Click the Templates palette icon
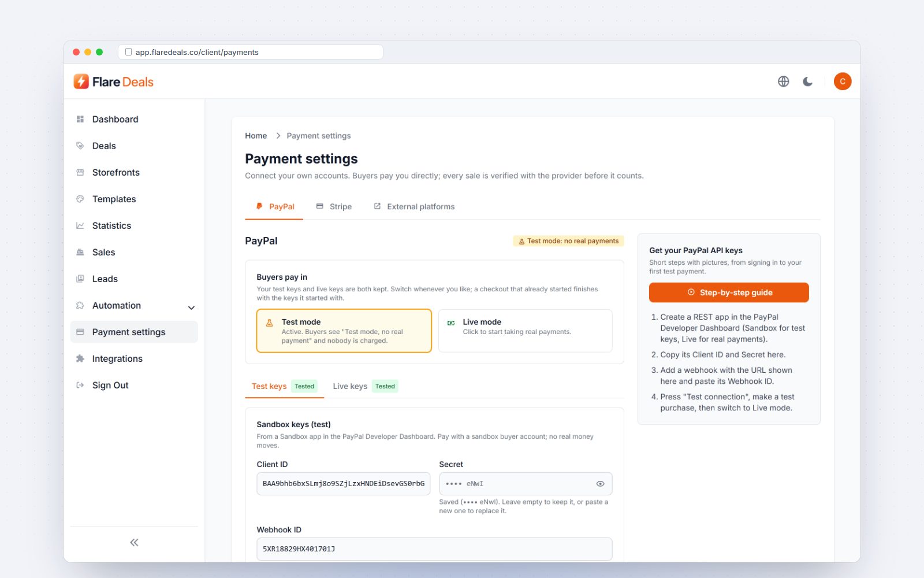The image size is (924, 578). click(80, 199)
